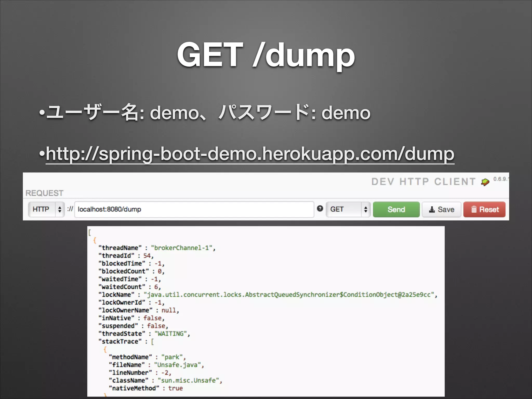Viewport: 532px width, 399px height.
Task: Click the "lockOwnerId" line
Action: pyautogui.click(x=131, y=302)
